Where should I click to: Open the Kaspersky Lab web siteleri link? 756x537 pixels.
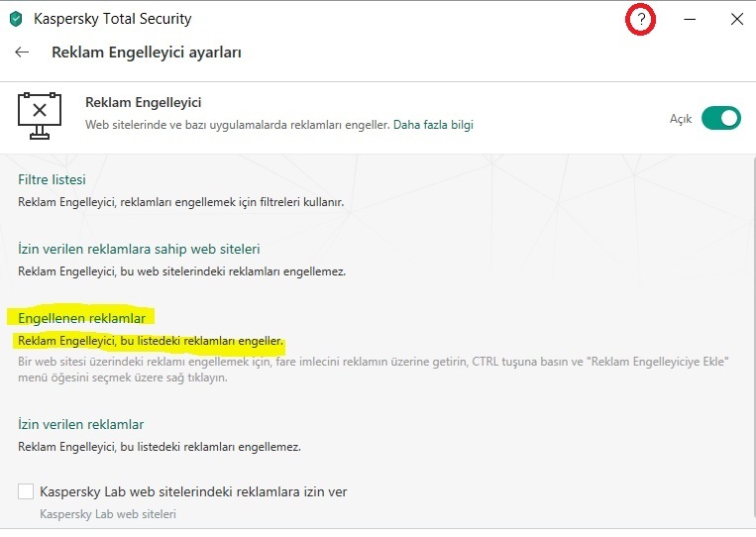tap(108, 514)
